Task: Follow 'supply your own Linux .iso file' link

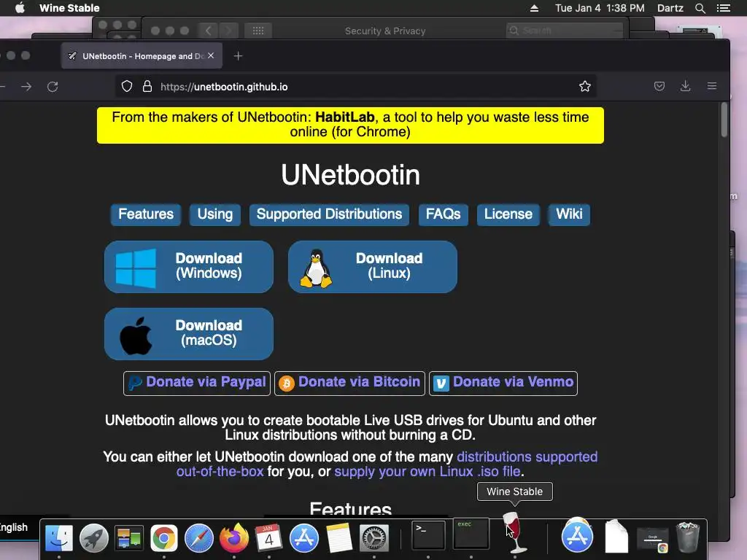Action: tap(427, 472)
